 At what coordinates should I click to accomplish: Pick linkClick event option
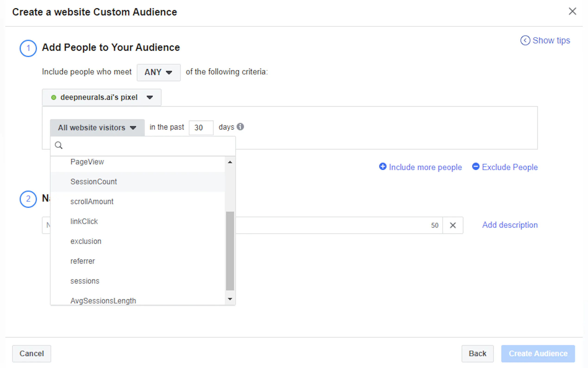pos(84,222)
